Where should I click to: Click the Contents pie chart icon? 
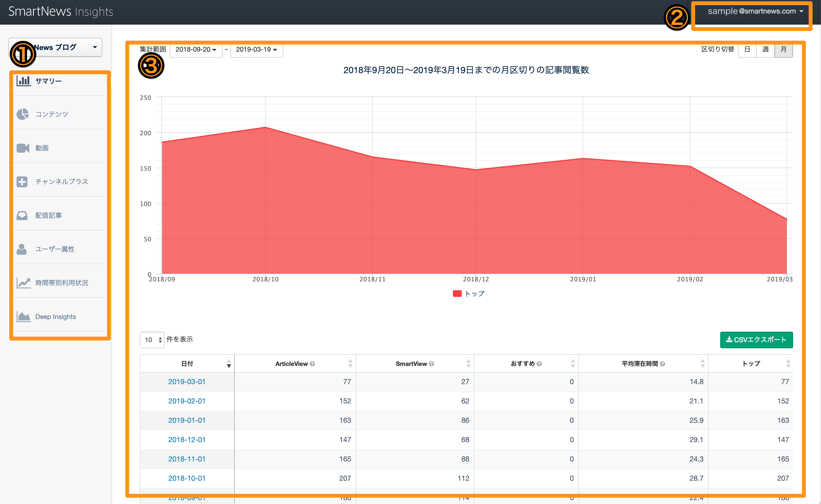(23, 114)
